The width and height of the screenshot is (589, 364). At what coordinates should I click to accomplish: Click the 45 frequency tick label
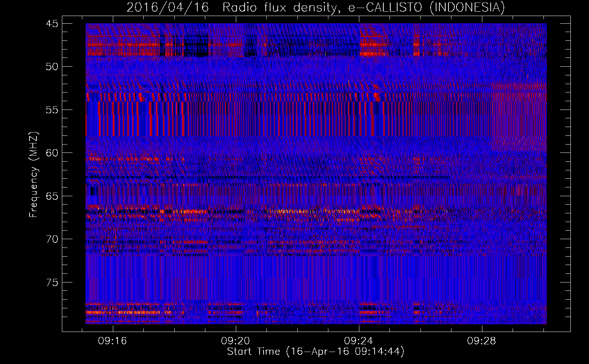point(52,24)
